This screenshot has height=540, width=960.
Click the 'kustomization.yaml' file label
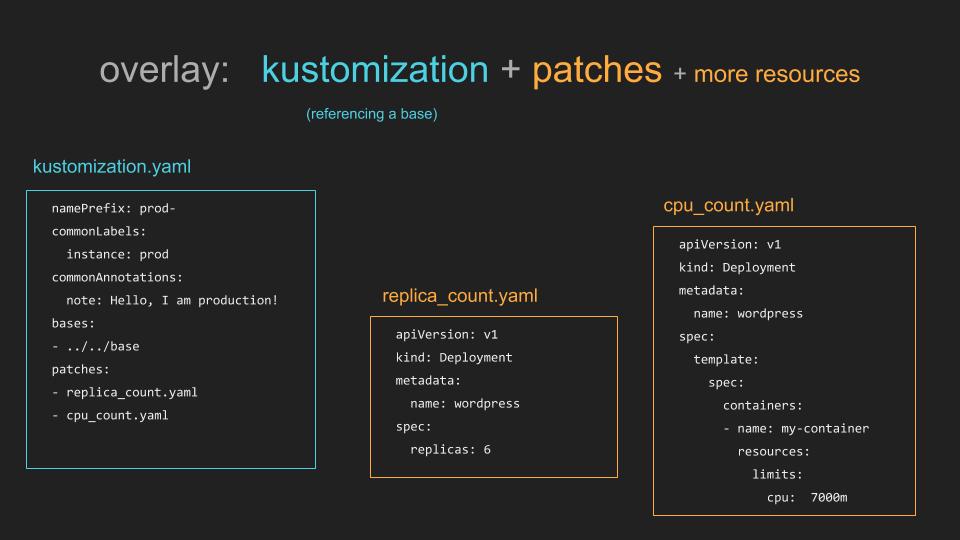pos(112,167)
